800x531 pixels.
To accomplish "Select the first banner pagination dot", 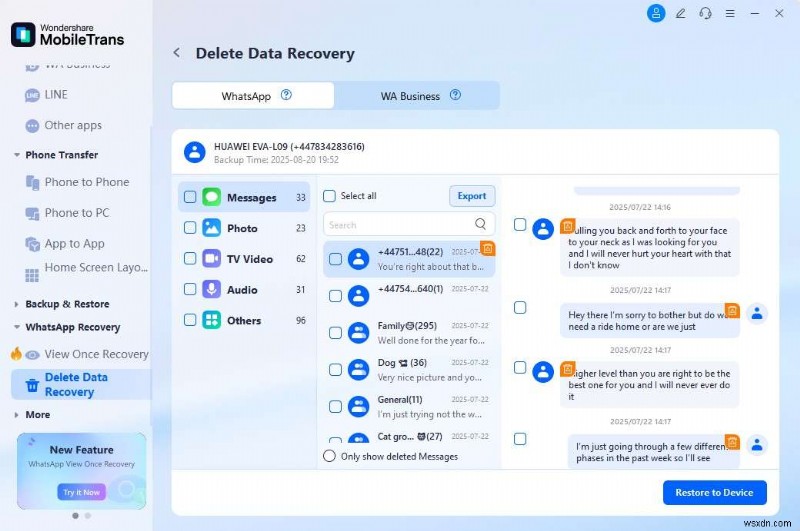I will (x=76, y=516).
